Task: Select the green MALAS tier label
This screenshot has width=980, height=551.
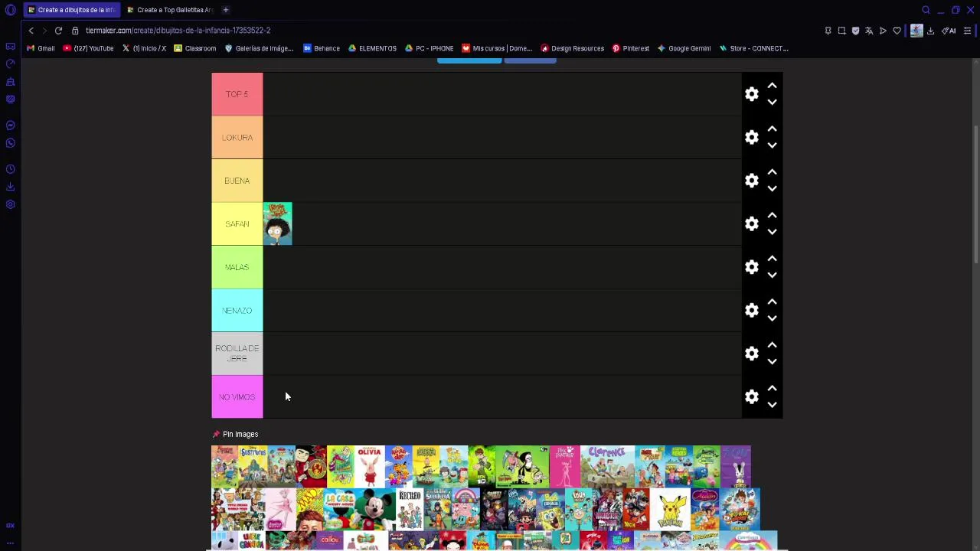Action: 237,267
